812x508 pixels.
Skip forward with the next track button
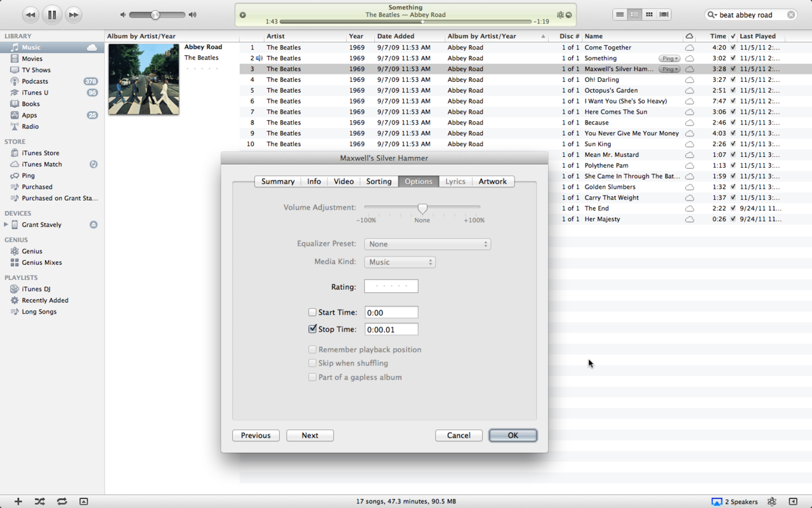(74, 15)
